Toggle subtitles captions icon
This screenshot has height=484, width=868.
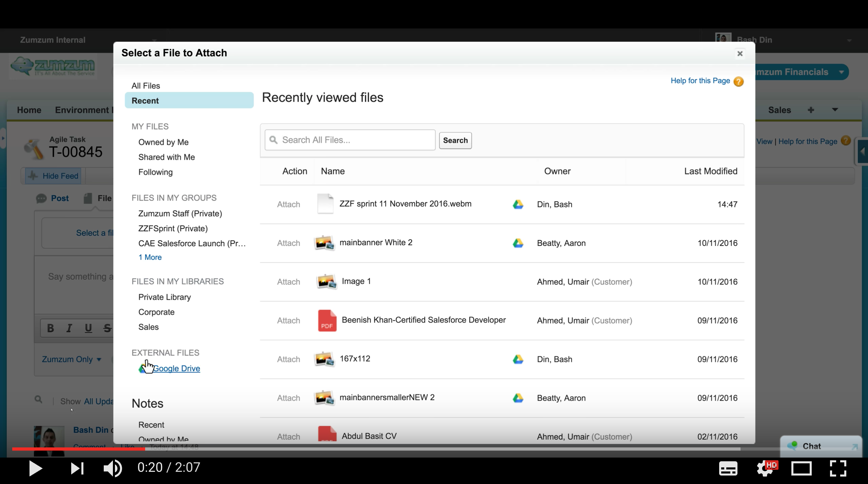pyautogui.click(x=728, y=469)
